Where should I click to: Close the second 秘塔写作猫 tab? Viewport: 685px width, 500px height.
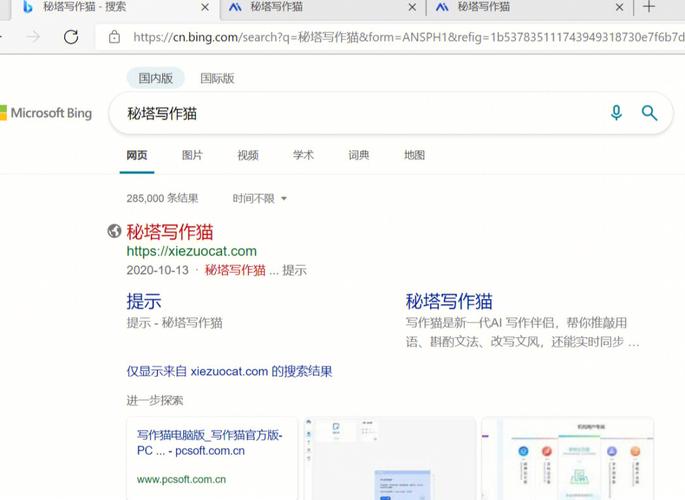[412, 7]
